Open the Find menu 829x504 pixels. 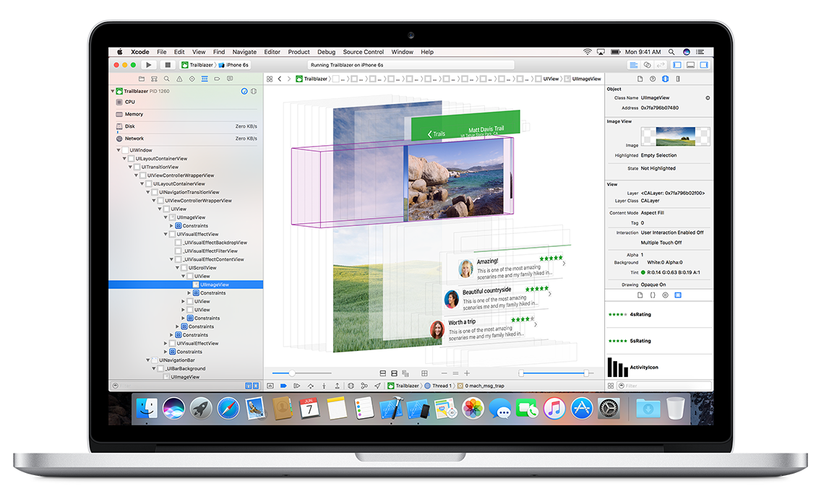click(219, 52)
